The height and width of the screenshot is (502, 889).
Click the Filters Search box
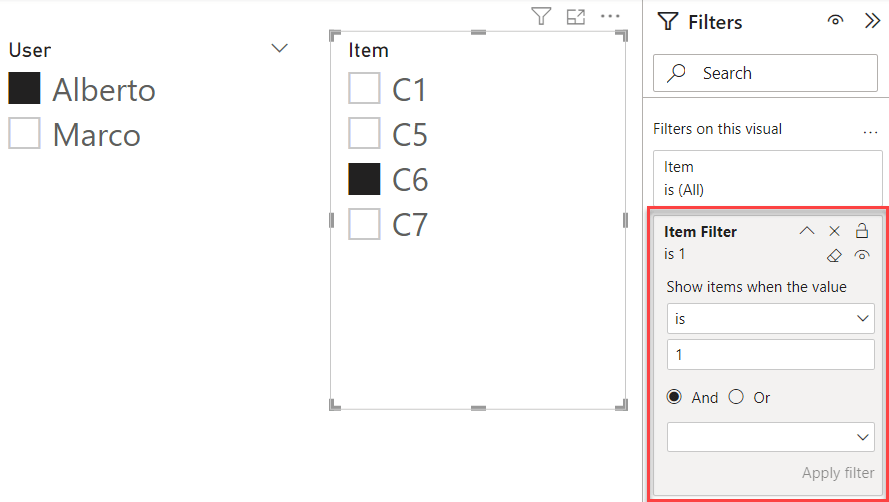(x=765, y=73)
